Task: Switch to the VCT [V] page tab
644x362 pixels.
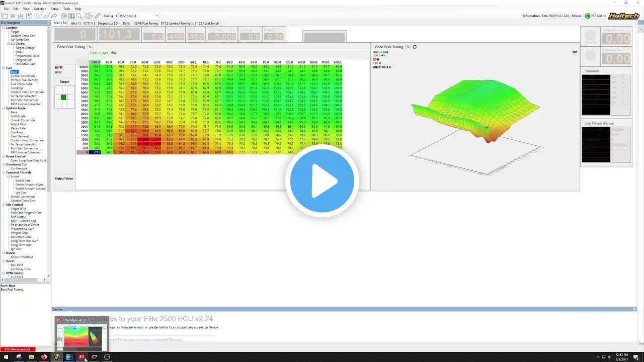Action: tap(89, 23)
